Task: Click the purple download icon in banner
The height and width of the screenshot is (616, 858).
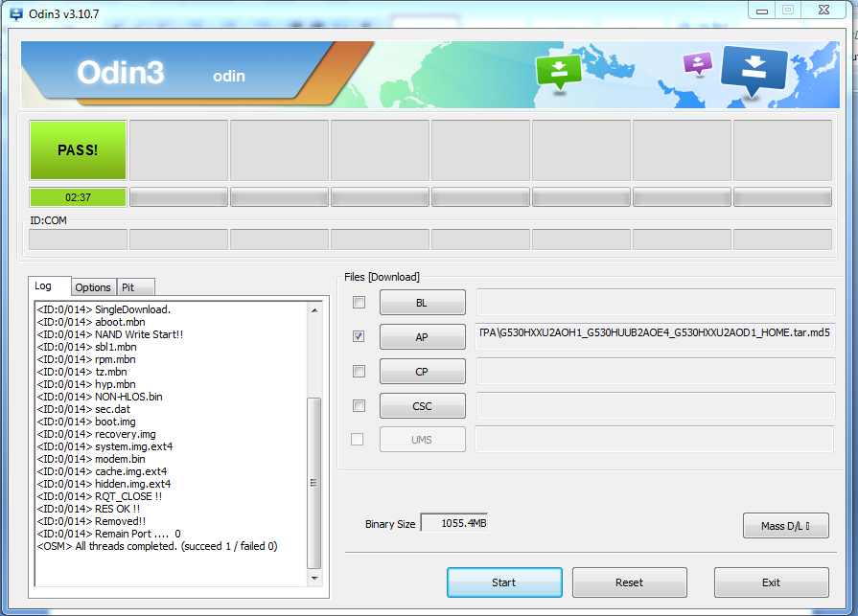Action: click(698, 63)
